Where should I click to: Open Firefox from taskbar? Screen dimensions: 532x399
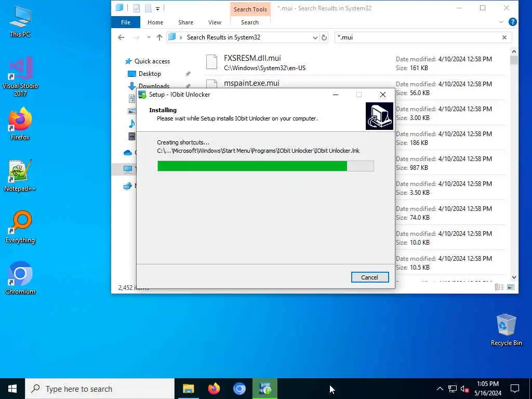pyautogui.click(x=214, y=389)
